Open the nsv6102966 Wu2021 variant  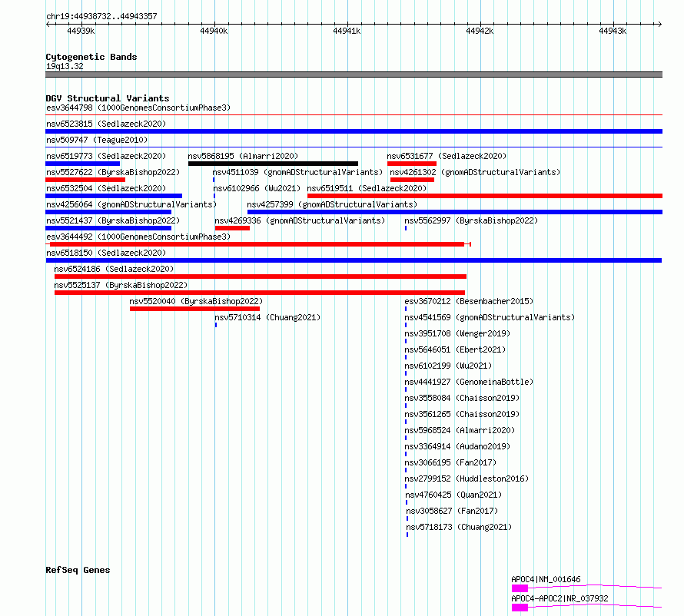[257, 188]
